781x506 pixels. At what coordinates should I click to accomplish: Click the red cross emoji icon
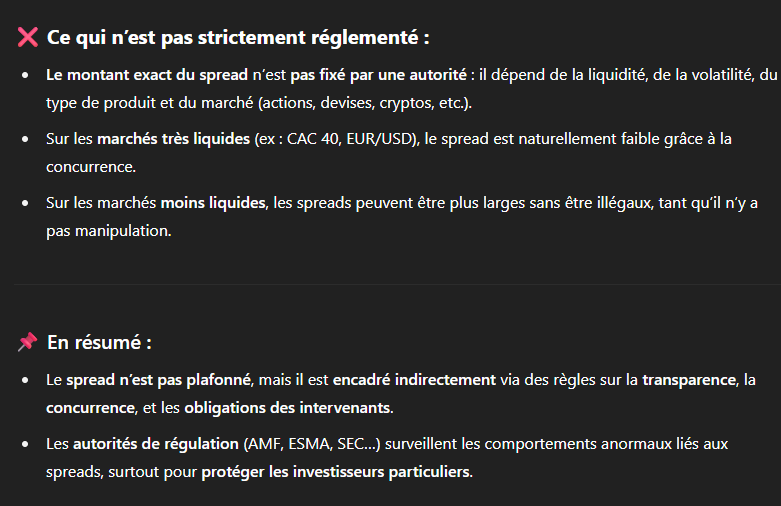[x=28, y=37]
